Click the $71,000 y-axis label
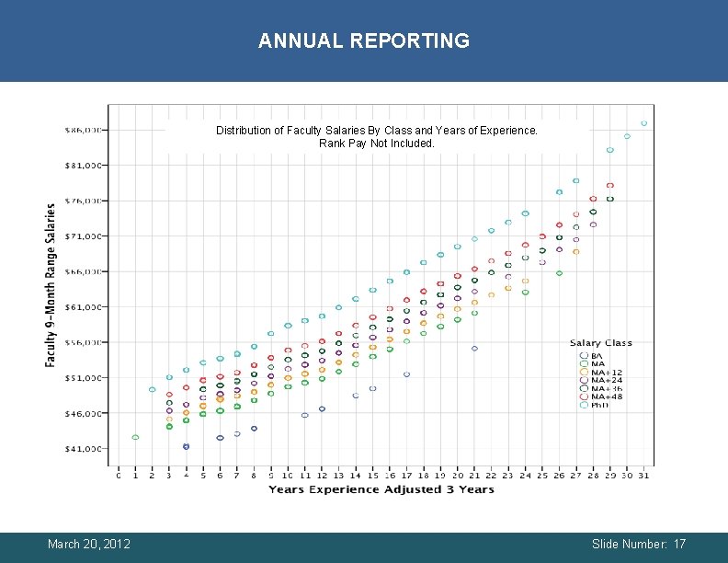728x563 pixels. 83,236
